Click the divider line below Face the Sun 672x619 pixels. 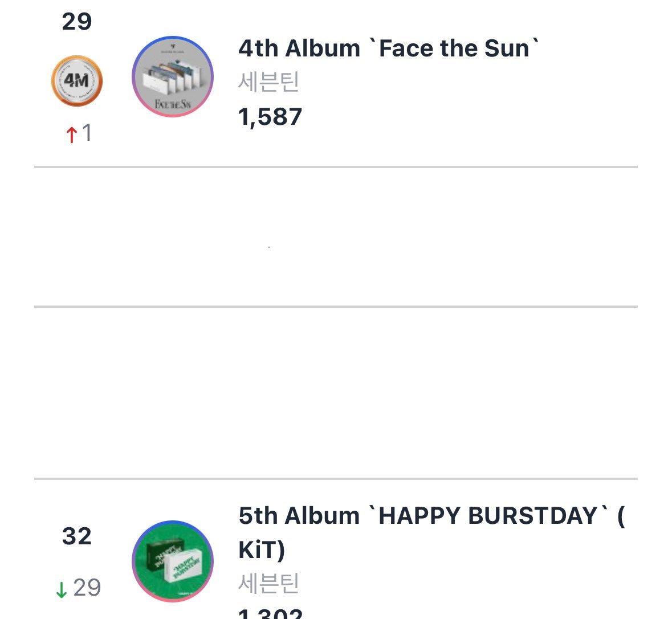(x=336, y=167)
